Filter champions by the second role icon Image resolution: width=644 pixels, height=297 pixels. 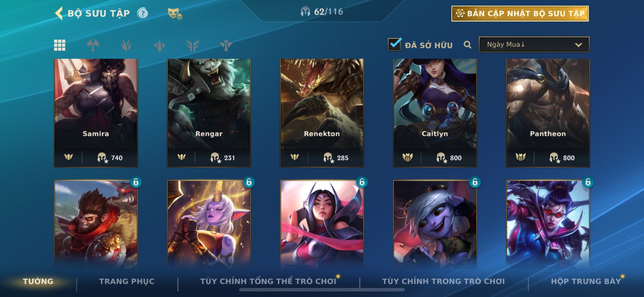coord(126,45)
